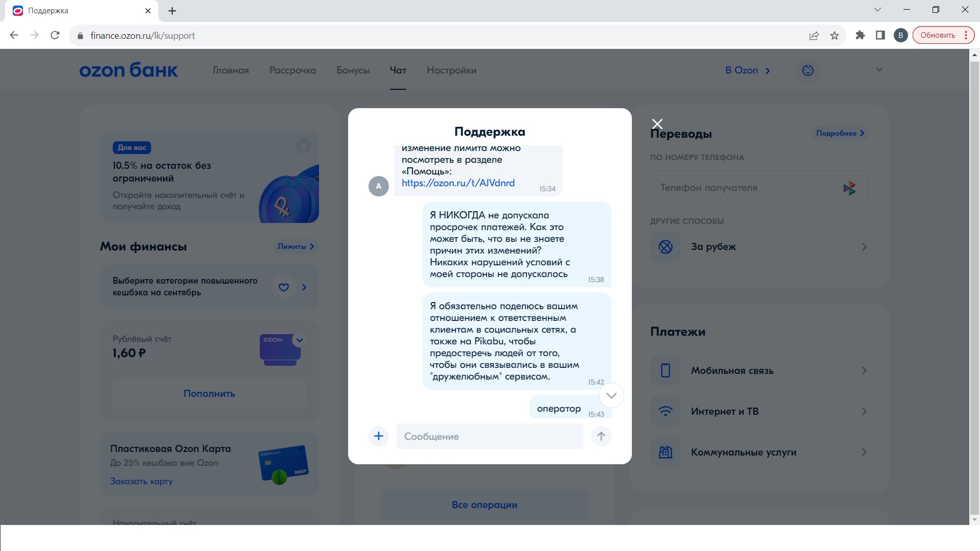The width and height of the screenshot is (980, 551).
Task: Open the Настройки tab
Action: [x=452, y=70]
